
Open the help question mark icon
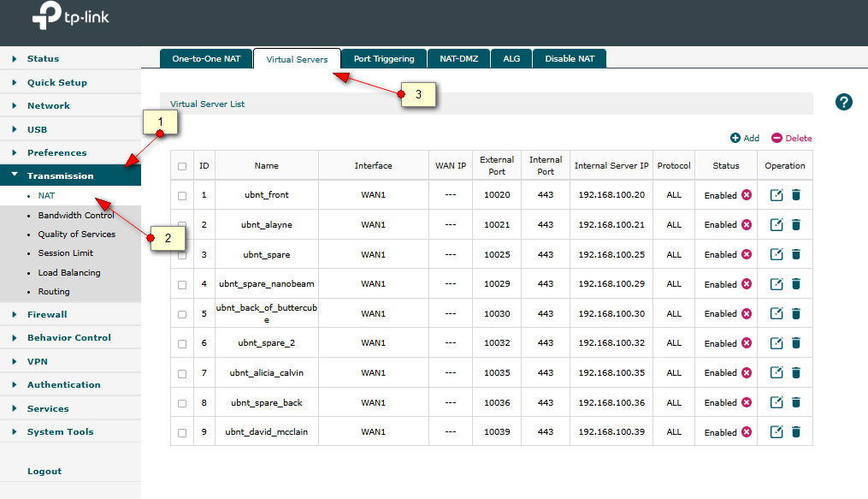coord(844,103)
